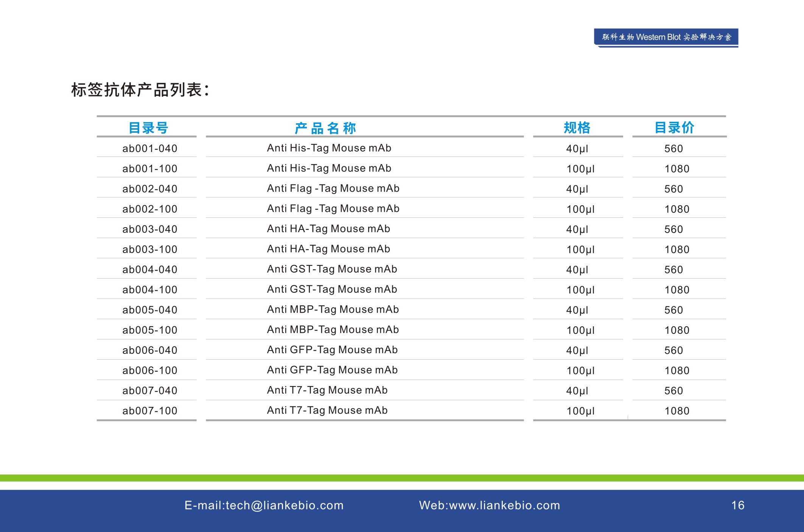Select the 产品名称 column header
This screenshot has height=532, width=804.
coord(325,128)
